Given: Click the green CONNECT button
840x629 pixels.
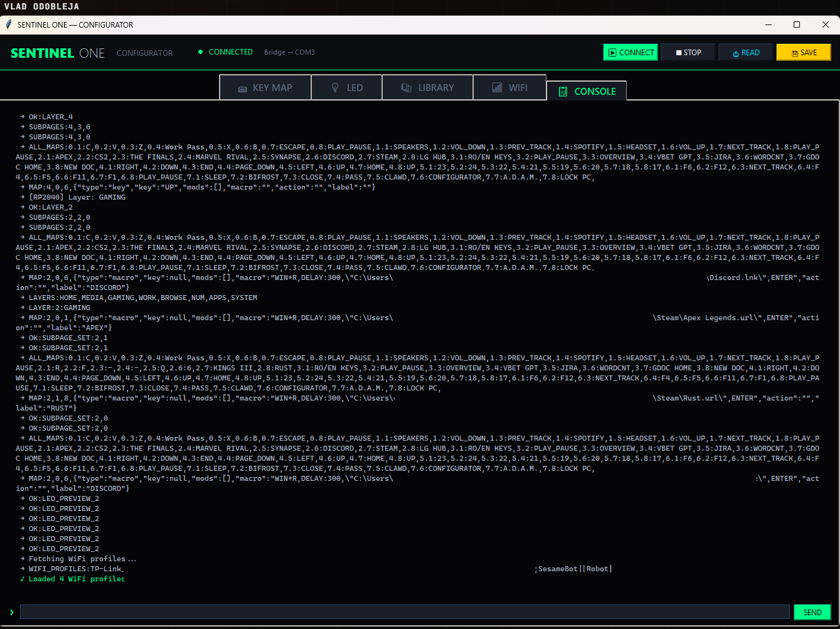Looking at the screenshot, I should click(630, 53).
